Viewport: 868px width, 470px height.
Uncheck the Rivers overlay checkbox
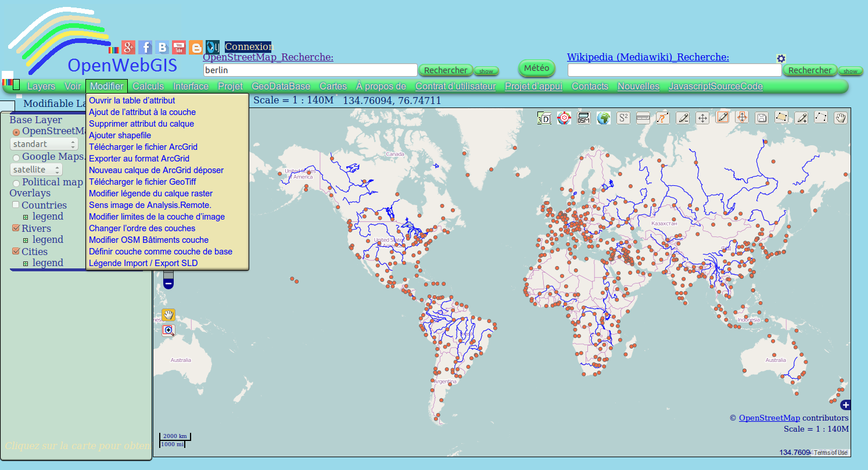point(16,228)
